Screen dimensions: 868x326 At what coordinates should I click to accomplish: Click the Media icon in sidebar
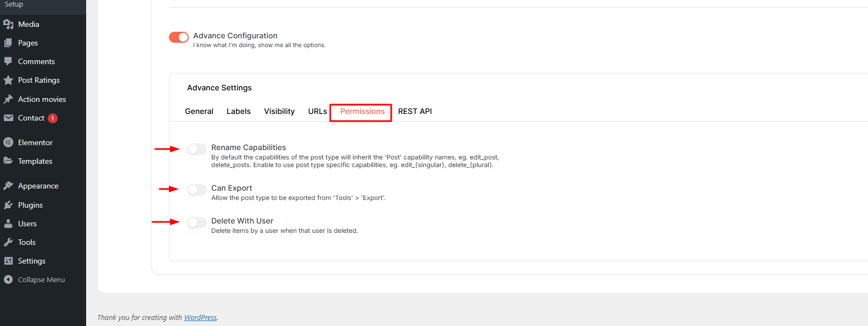point(8,24)
